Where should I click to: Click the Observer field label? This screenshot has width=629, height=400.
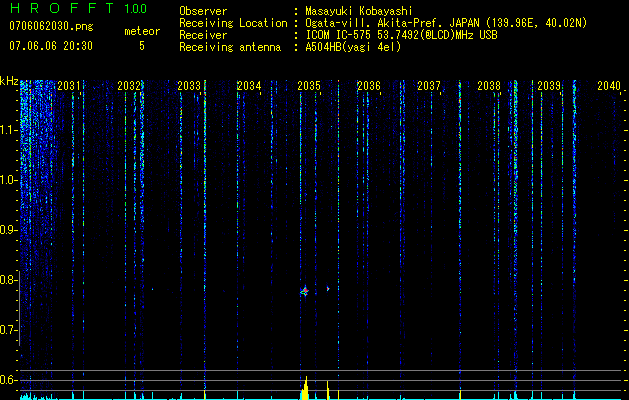(203, 11)
